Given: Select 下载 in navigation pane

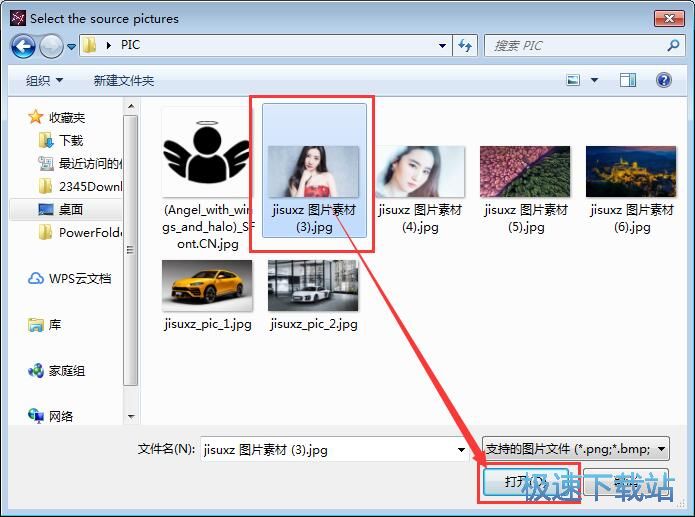Looking at the screenshot, I should pyautogui.click(x=71, y=141).
